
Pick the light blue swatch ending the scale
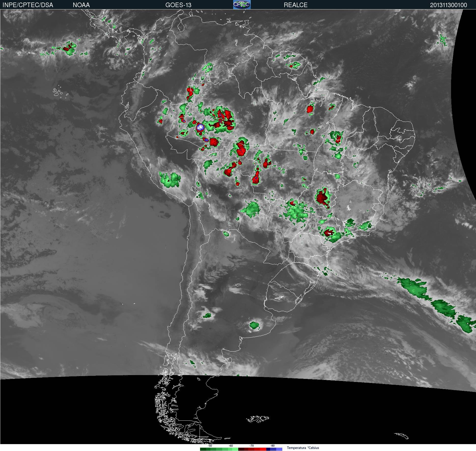tap(279, 449)
